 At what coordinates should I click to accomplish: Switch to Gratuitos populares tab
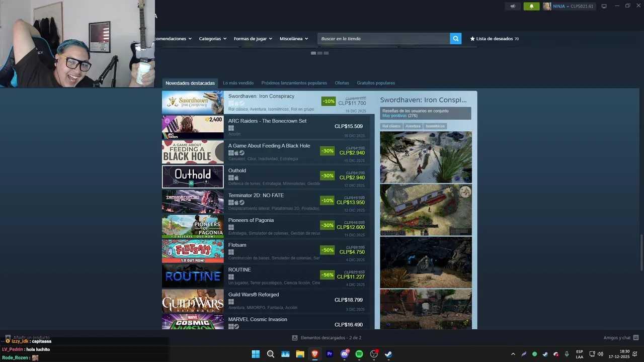(376, 83)
